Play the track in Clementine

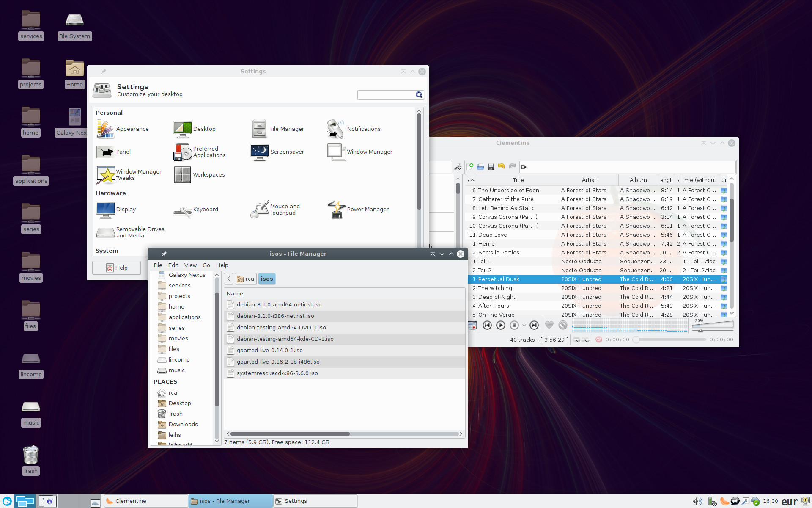point(501,325)
